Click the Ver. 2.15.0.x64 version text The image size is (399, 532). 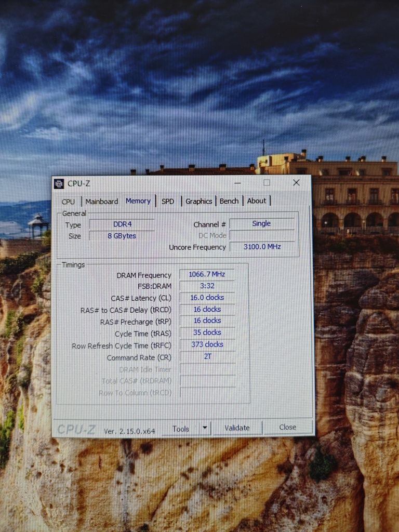[x=129, y=431]
